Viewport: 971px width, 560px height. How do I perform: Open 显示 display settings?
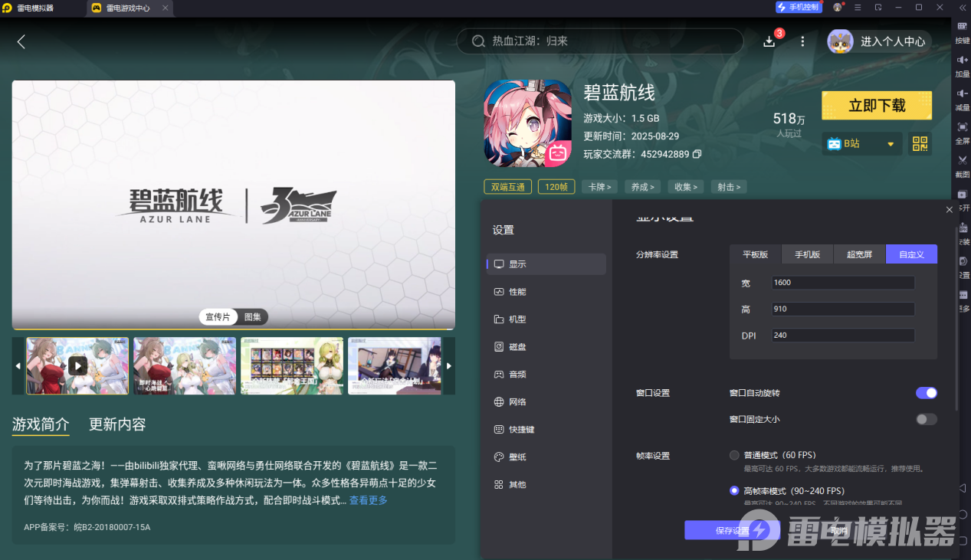546,264
